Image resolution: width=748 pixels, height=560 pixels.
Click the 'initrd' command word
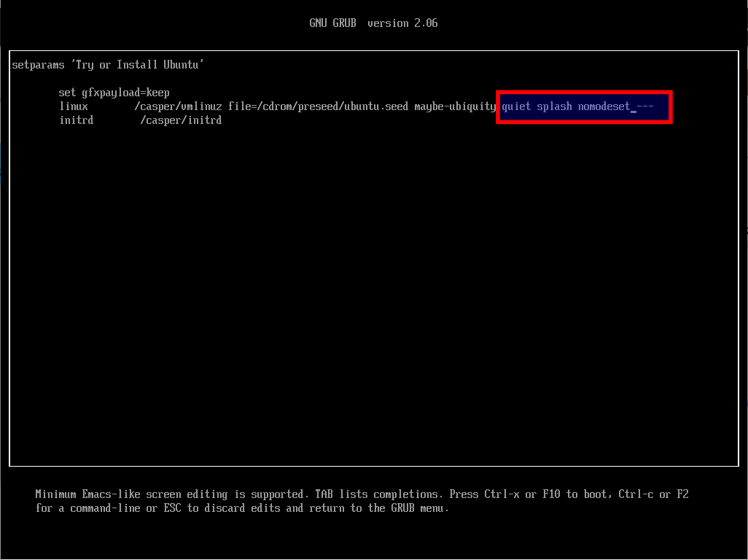(77, 120)
